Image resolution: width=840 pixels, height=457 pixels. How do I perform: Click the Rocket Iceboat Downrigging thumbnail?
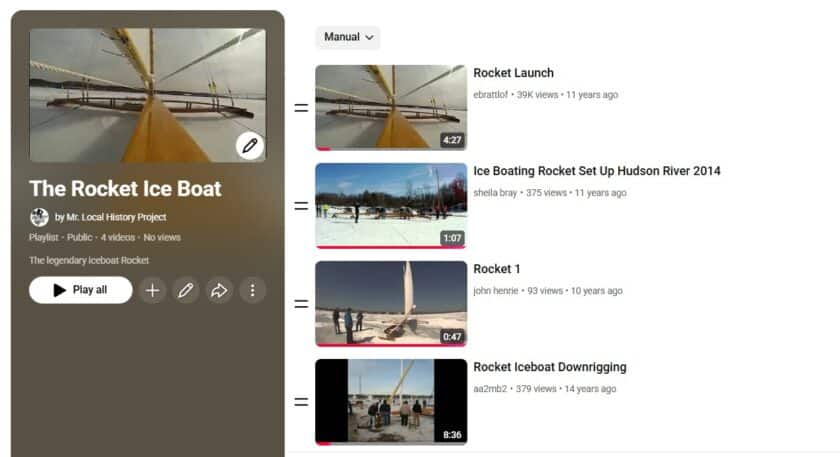[391, 402]
